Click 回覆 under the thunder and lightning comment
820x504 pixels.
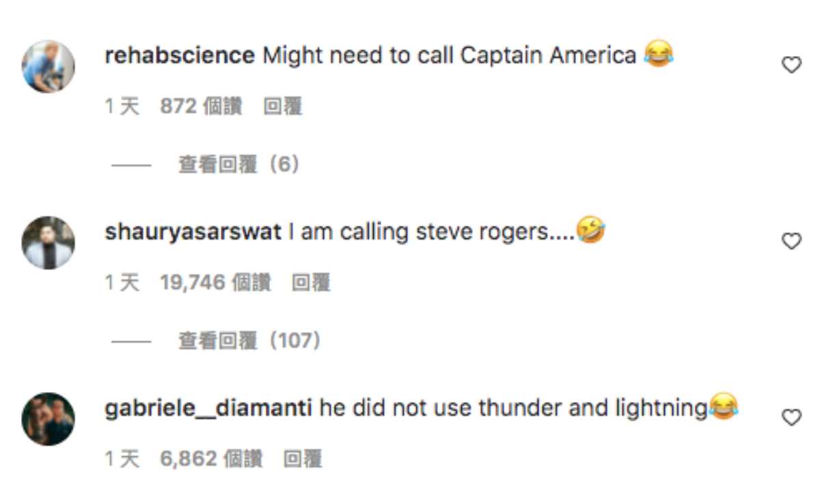tap(302, 459)
